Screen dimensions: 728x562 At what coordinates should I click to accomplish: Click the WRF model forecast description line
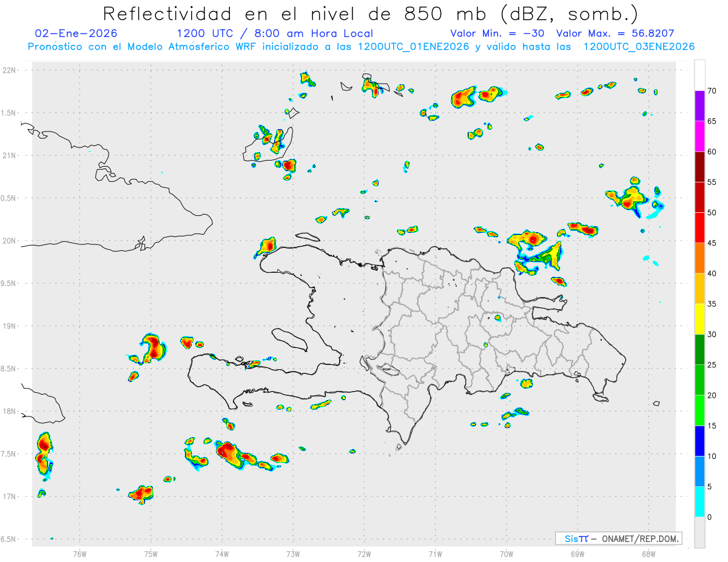[362, 47]
